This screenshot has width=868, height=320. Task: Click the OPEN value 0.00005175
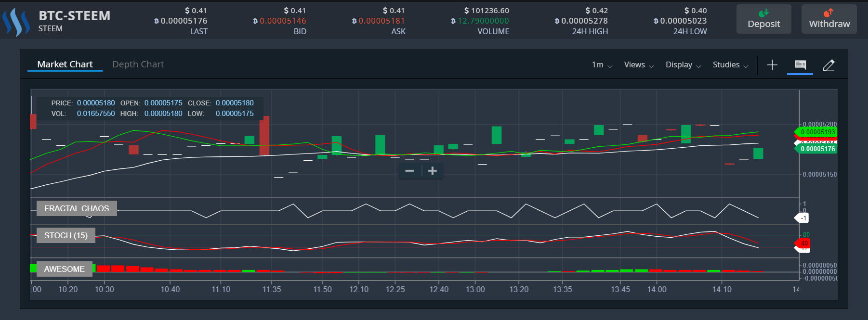coord(163,103)
